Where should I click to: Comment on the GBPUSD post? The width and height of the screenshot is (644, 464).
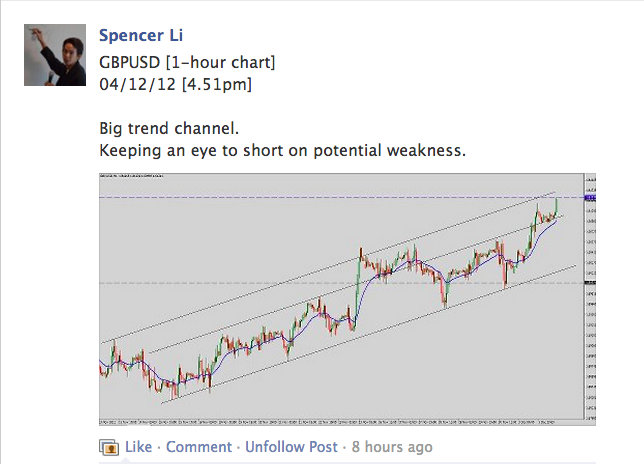(199, 447)
